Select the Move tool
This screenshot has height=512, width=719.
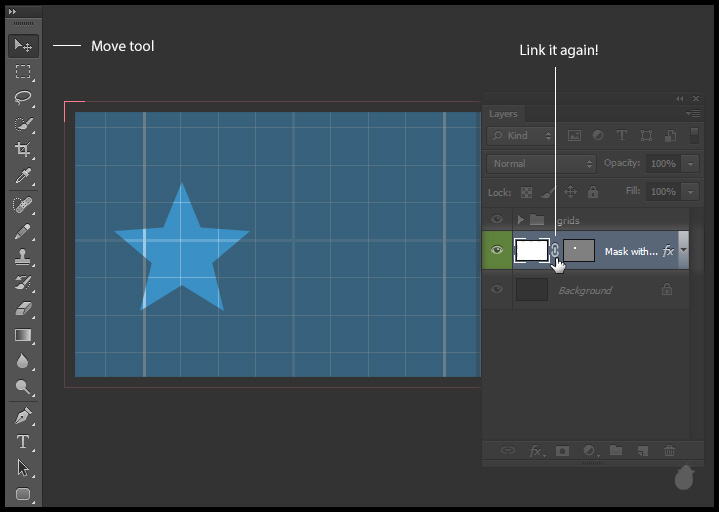click(x=23, y=46)
